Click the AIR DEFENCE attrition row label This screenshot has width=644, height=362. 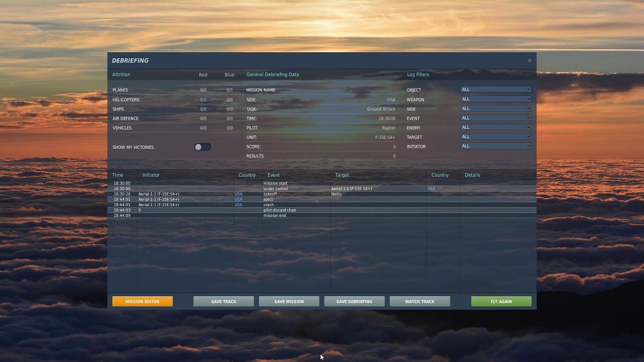click(x=125, y=119)
